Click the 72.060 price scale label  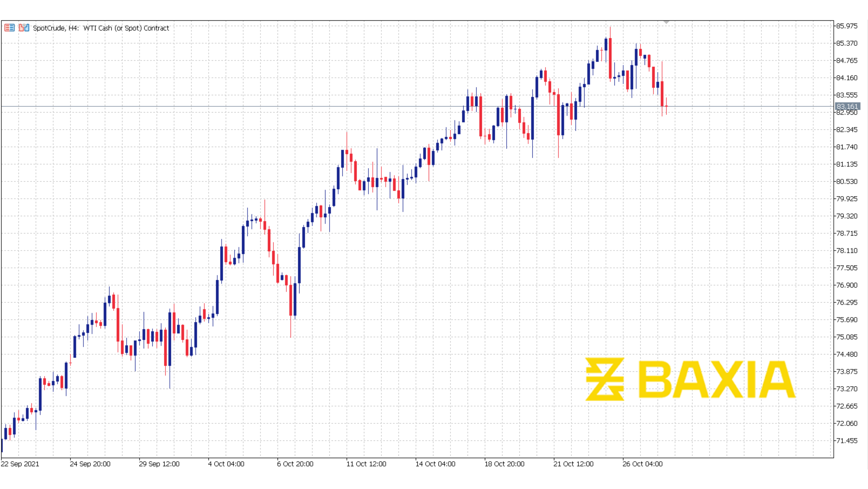[x=847, y=424]
